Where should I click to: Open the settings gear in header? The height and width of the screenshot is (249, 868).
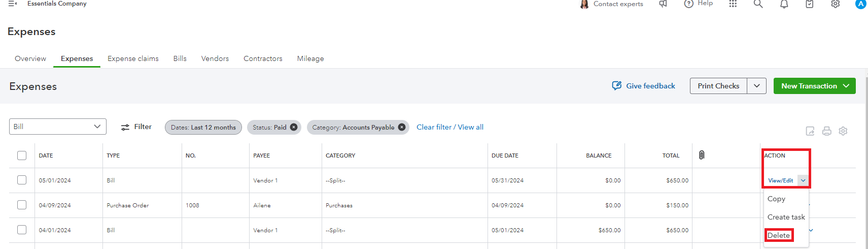835,4
